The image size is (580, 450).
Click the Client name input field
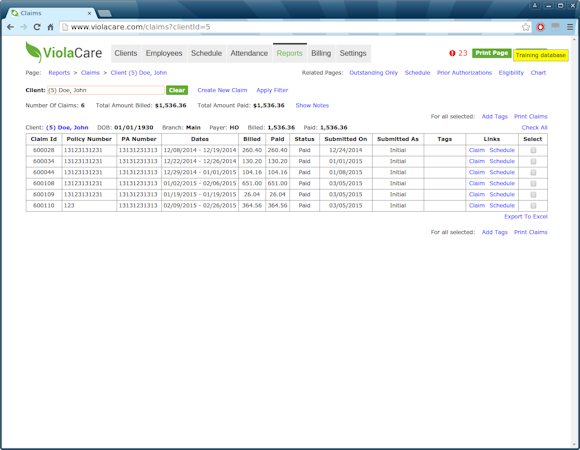pyautogui.click(x=106, y=90)
